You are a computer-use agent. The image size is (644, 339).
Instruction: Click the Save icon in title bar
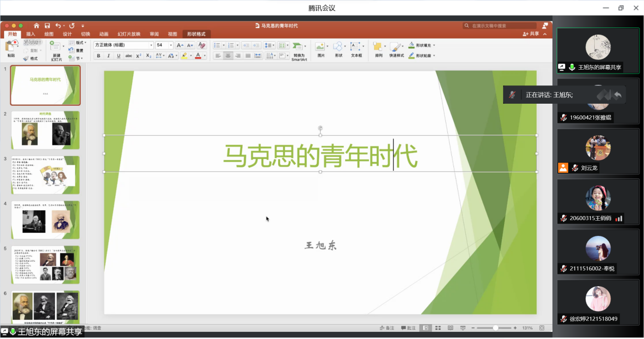pyautogui.click(x=47, y=25)
